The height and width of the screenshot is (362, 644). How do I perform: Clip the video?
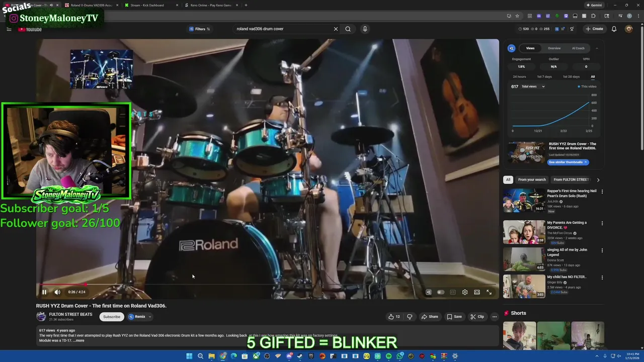477,317
